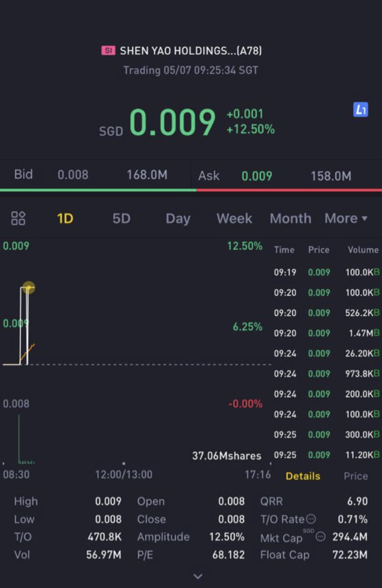The height and width of the screenshot is (588, 382).
Task: Open info icon next to Mkt Cap
Action: click(x=320, y=537)
